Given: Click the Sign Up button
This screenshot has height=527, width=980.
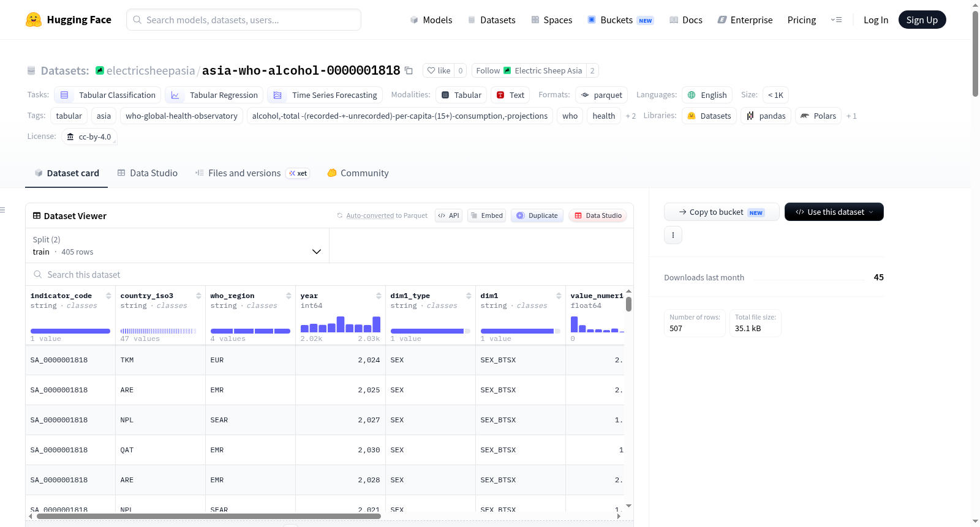Looking at the screenshot, I should pyautogui.click(x=922, y=20).
